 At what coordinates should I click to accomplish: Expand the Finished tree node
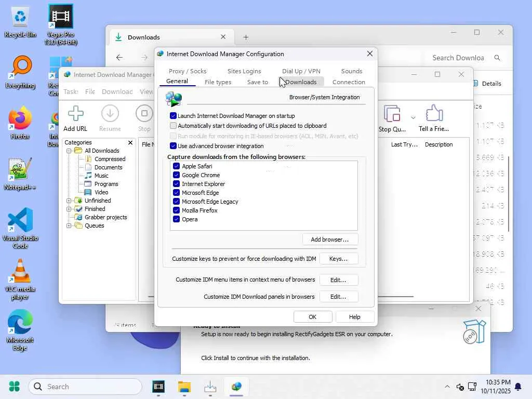[x=69, y=209]
